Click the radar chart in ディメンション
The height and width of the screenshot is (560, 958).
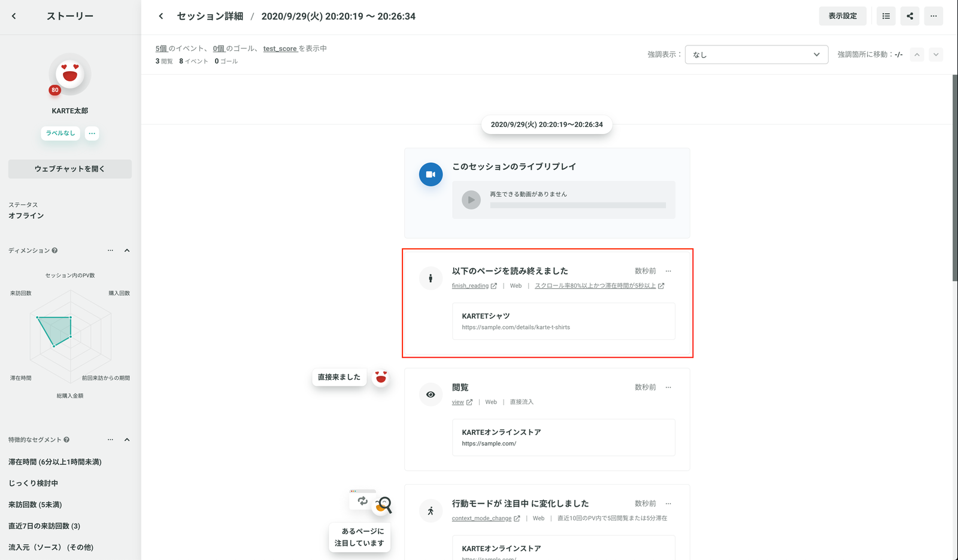(x=70, y=336)
